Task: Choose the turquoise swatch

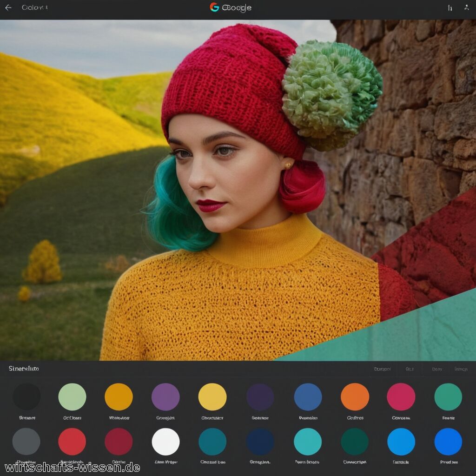Action: pos(308,442)
